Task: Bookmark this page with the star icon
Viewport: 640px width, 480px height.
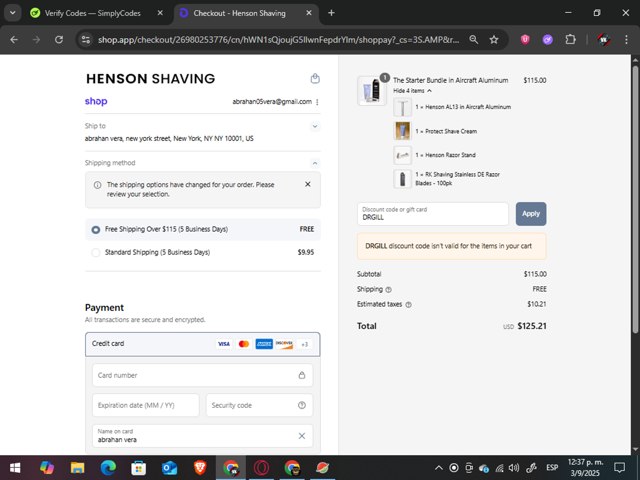Action: [x=494, y=40]
